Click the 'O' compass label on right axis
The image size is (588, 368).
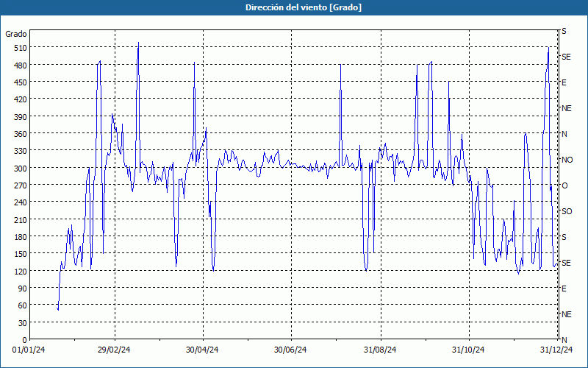(564, 186)
